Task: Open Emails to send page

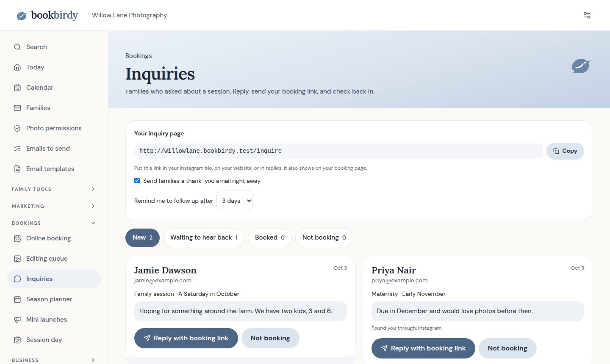Action: 54,149
